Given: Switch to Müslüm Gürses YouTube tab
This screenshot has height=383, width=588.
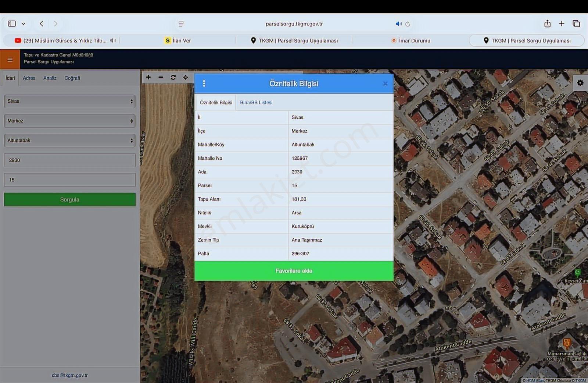Looking at the screenshot, I should pos(61,40).
